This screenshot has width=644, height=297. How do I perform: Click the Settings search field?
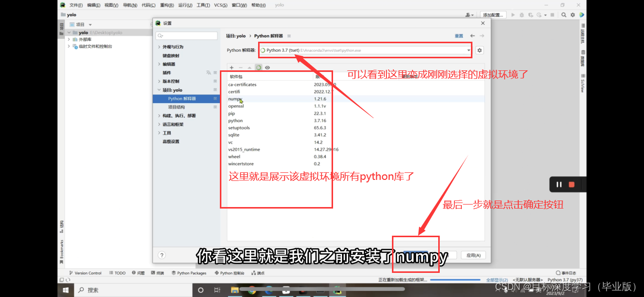186,36
